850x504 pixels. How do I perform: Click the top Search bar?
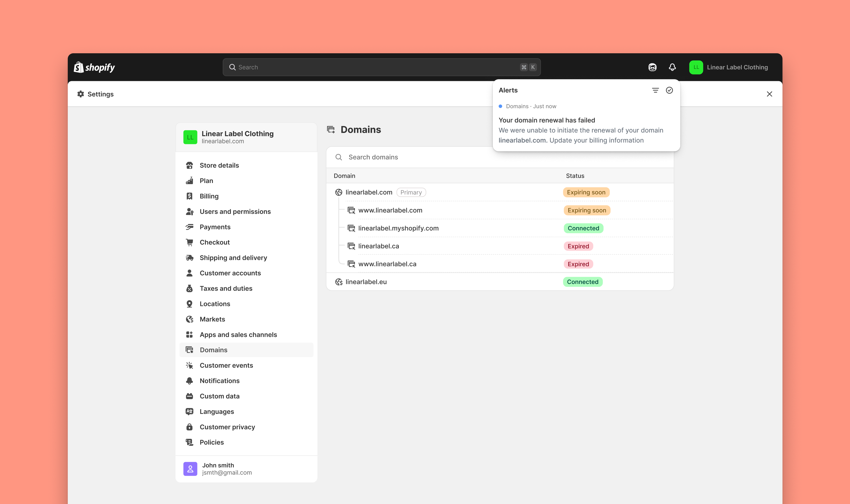[381, 67]
